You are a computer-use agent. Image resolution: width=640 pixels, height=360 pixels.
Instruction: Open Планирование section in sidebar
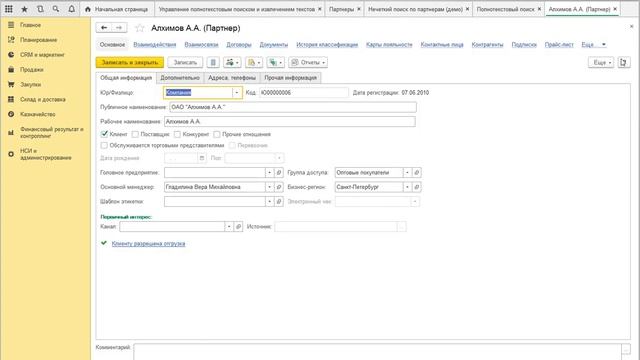[x=39, y=40]
